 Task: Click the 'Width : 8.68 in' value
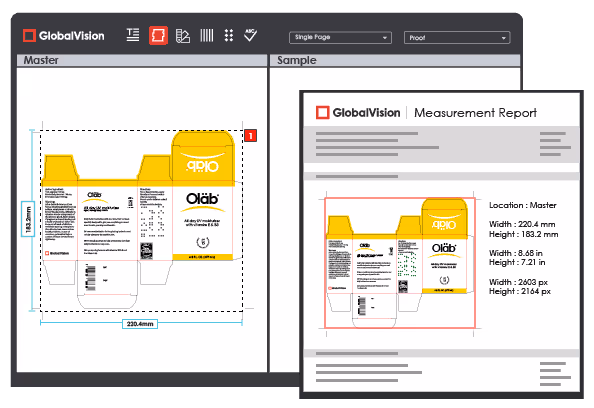[x=516, y=253]
